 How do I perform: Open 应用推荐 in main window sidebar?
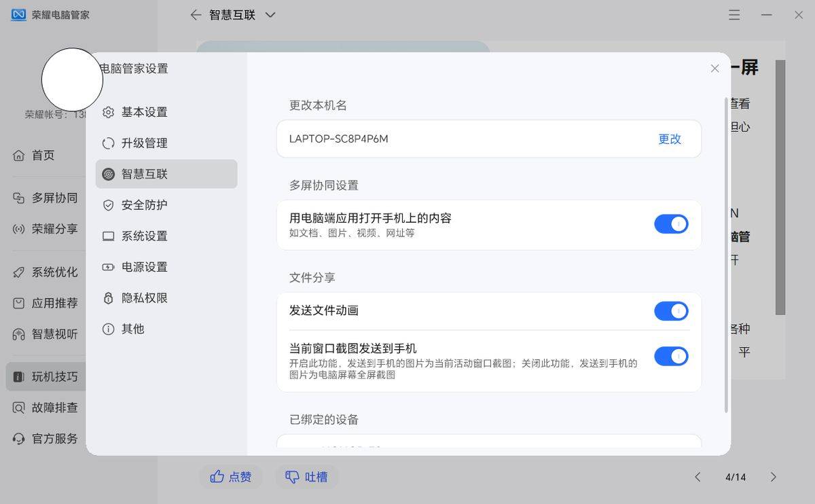[46, 303]
